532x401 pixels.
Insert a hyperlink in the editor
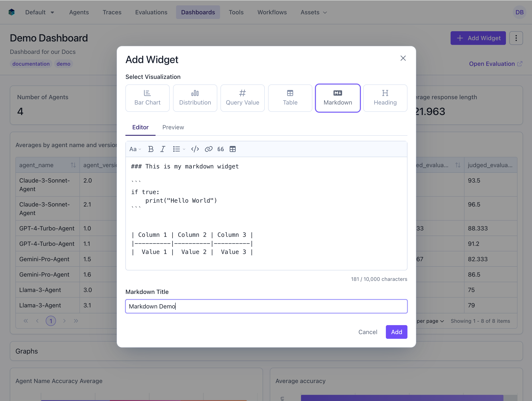coord(208,149)
